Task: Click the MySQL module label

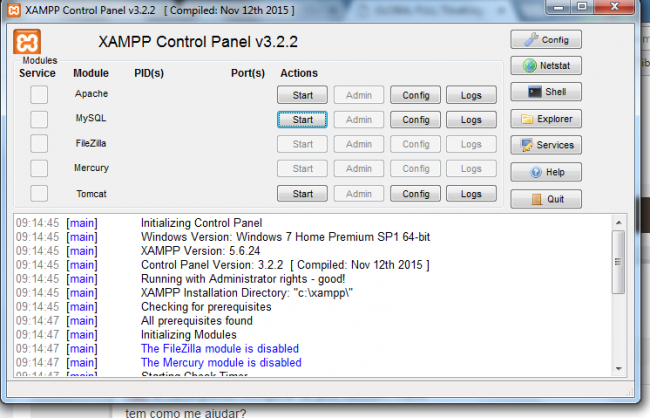Action: click(91, 118)
